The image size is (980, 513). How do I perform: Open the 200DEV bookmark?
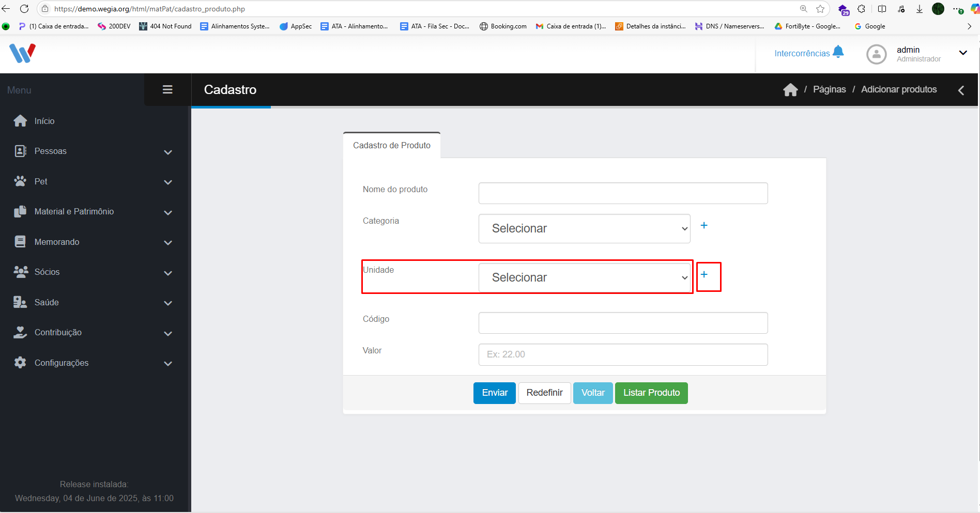114,26
